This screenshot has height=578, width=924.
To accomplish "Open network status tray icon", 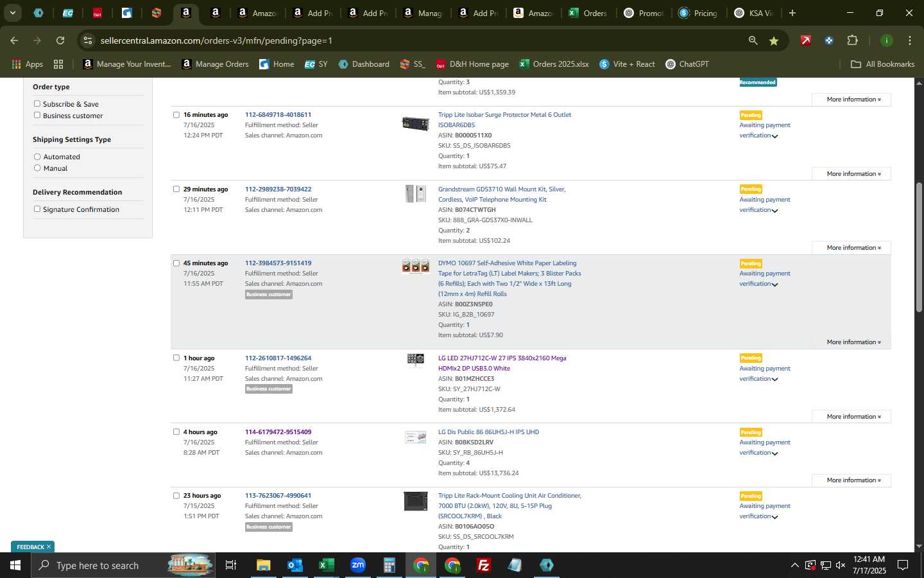I will 825,565.
